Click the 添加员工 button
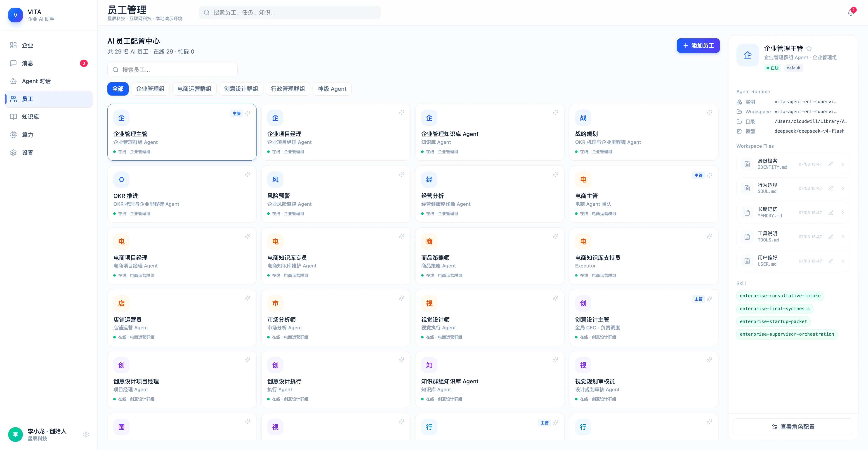 pos(698,45)
